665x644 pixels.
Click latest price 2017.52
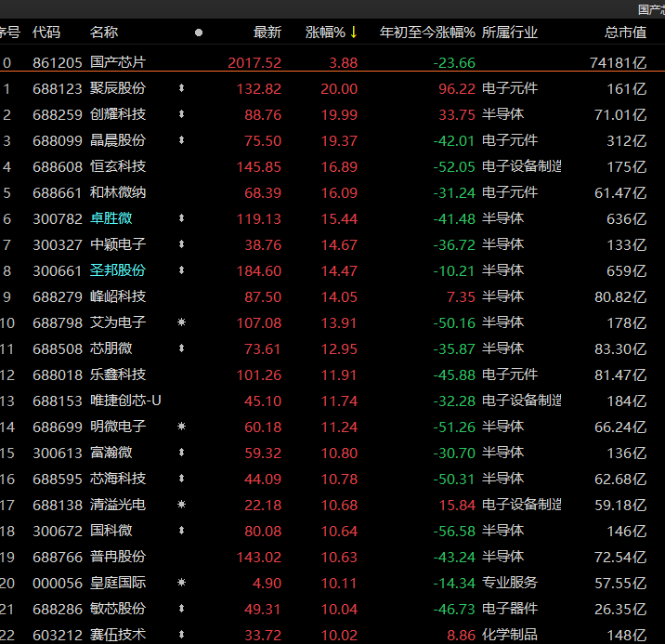click(254, 63)
